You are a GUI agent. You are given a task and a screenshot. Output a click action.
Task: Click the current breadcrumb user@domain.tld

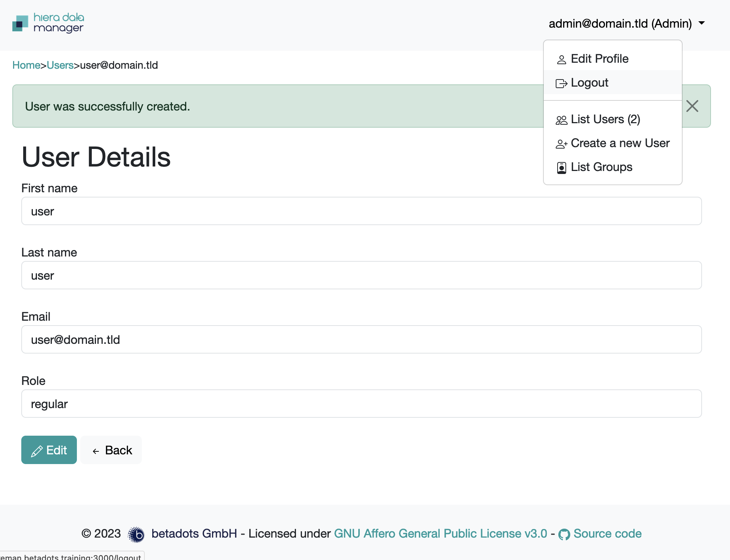(119, 65)
